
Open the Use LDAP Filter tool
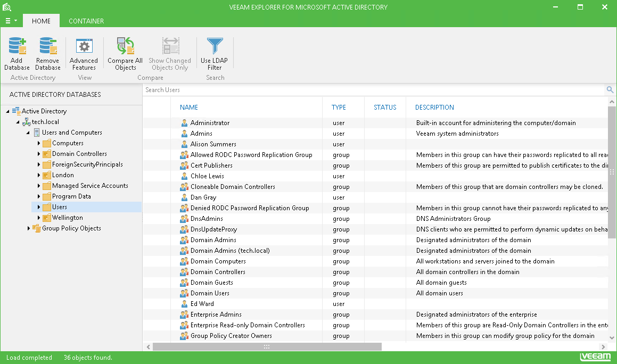coord(214,54)
